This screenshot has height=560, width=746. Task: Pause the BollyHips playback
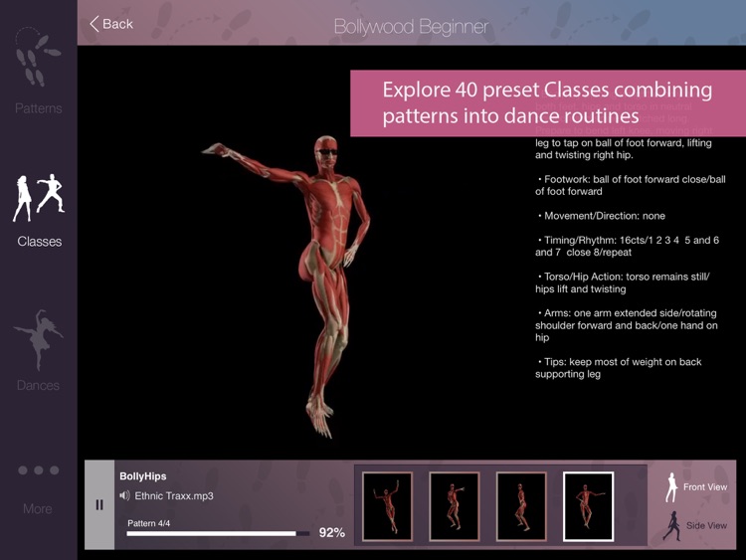tap(99, 505)
